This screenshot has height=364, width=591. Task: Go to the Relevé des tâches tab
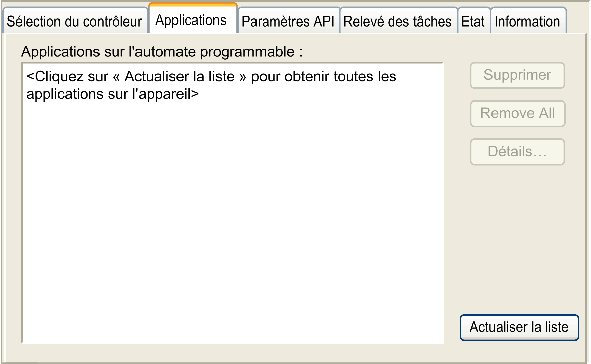click(398, 21)
